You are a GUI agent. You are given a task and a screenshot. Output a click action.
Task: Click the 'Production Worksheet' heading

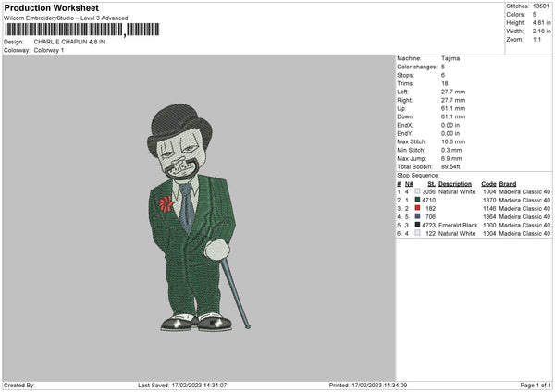coord(51,7)
